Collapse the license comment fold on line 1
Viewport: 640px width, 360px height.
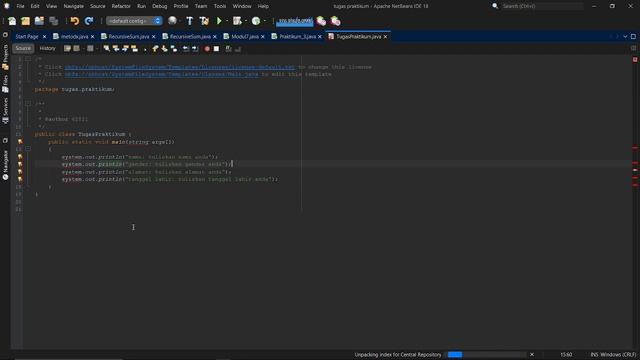tap(28, 59)
